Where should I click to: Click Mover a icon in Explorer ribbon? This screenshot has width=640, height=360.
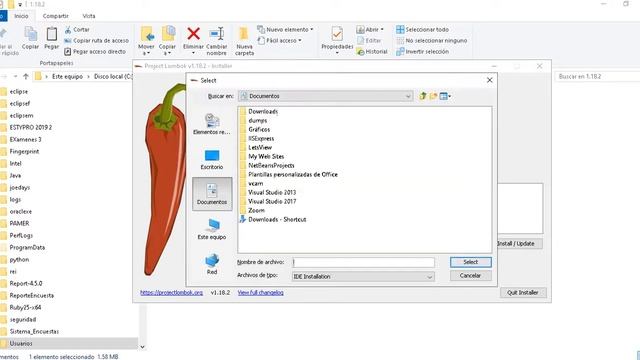pyautogui.click(x=147, y=33)
